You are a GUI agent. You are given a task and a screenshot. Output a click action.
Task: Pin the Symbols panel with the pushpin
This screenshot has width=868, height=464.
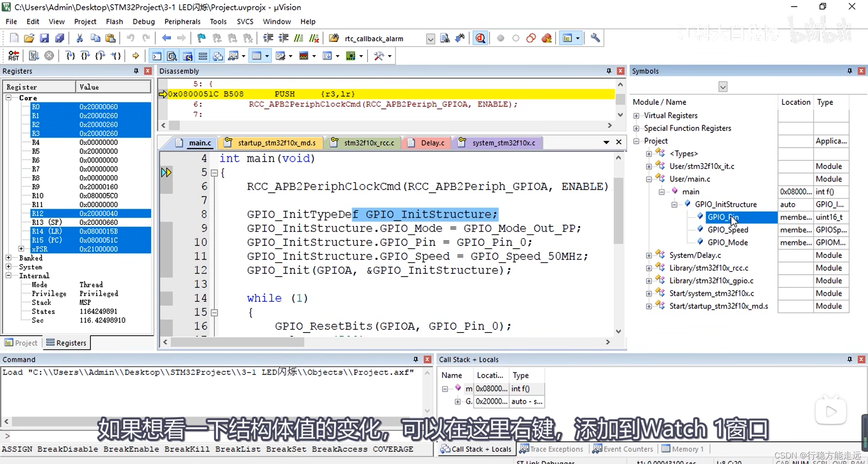pyautogui.click(x=849, y=71)
